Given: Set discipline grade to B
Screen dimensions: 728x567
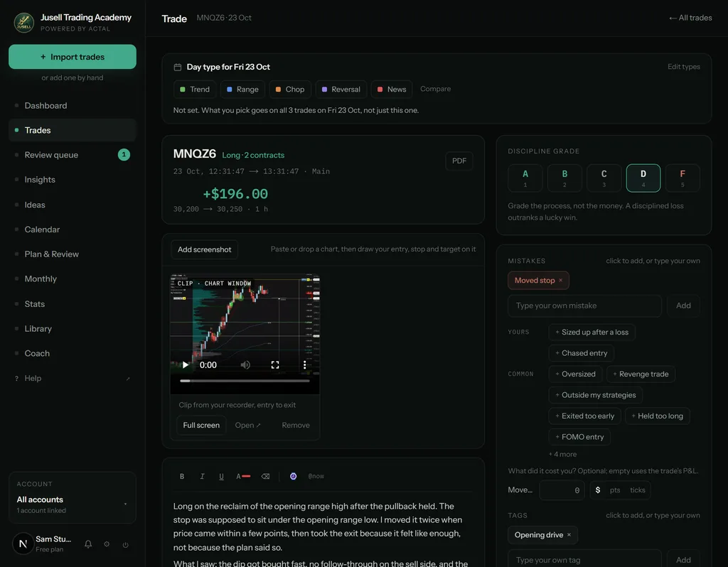Looking at the screenshot, I should tap(564, 178).
